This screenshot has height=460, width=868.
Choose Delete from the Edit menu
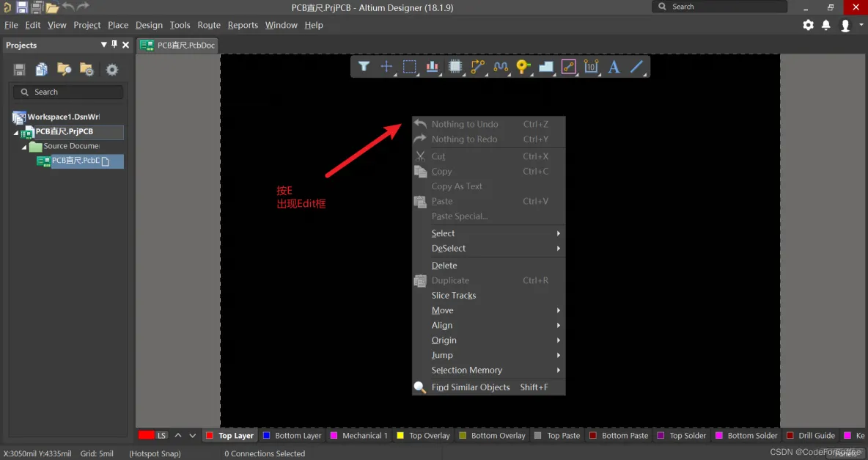489,266
